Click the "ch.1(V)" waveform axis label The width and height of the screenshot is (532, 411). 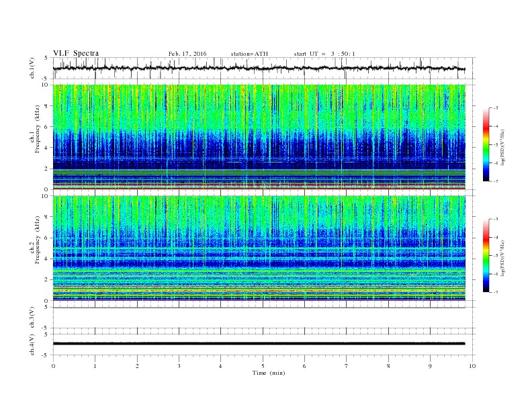coord(32,68)
